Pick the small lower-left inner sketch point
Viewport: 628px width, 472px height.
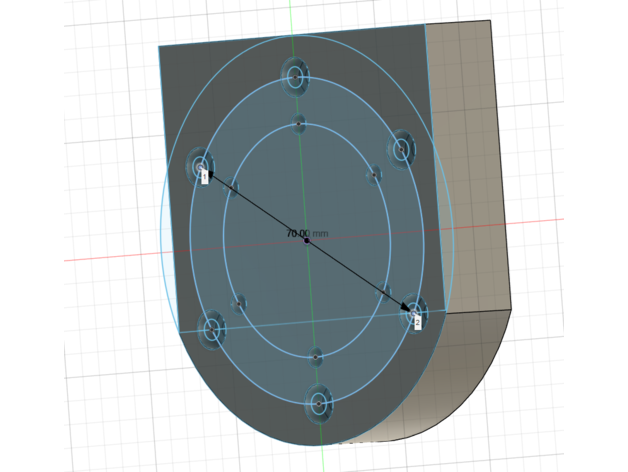238,303
